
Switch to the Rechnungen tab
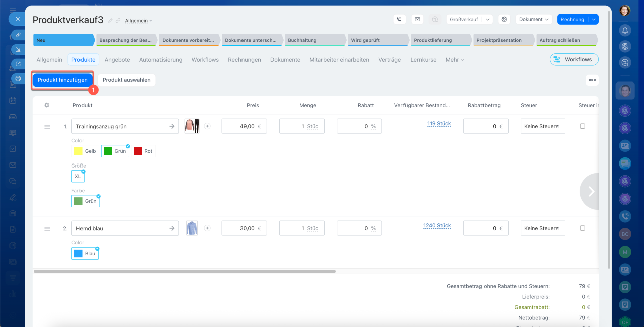tap(244, 60)
